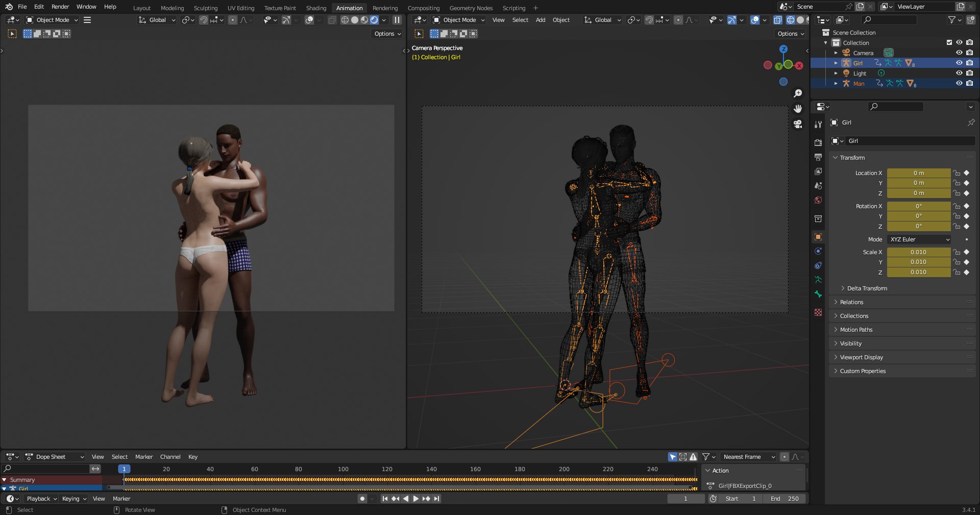Click the hamburger menu icon in the left viewport header
Screen dimensions: 980x515
[x=87, y=20]
